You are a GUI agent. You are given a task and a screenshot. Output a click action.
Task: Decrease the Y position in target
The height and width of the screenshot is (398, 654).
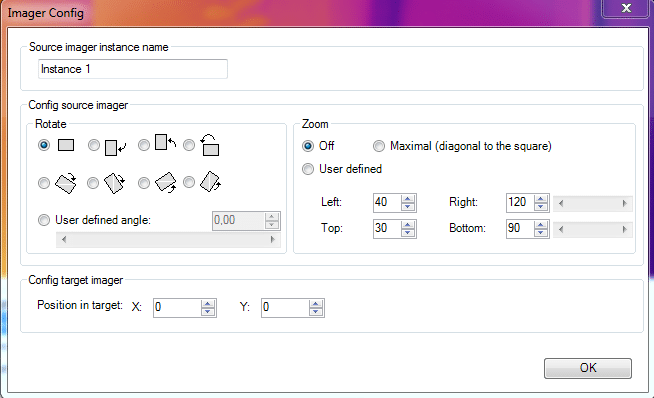tap(316, 312)
